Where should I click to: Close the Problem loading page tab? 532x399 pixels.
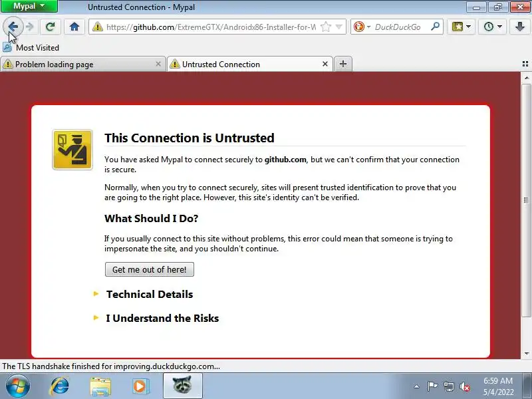coord(158,64)
